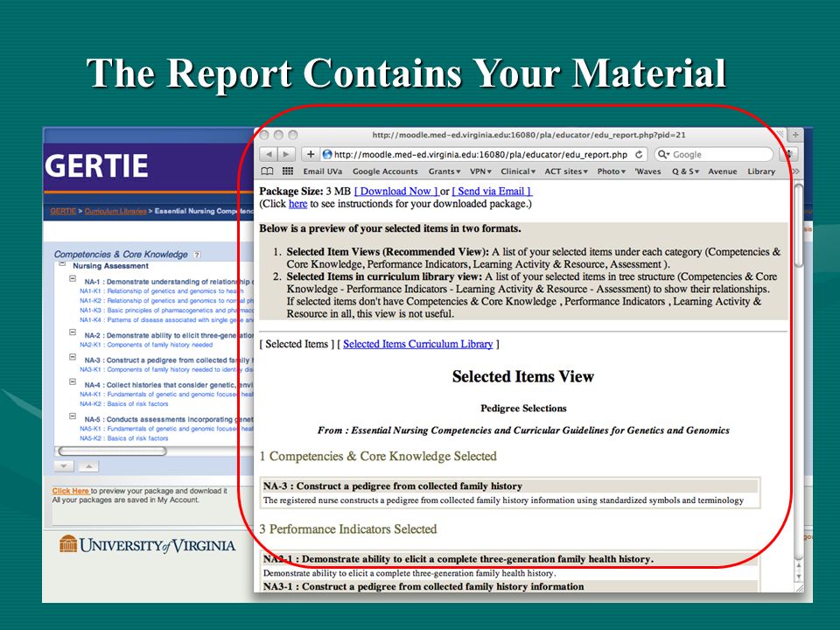Image resolution: width=840 pixels, height=630 pixels.
Task: Open the Q & S bookmark folder
Action: [x=686, y=171]
